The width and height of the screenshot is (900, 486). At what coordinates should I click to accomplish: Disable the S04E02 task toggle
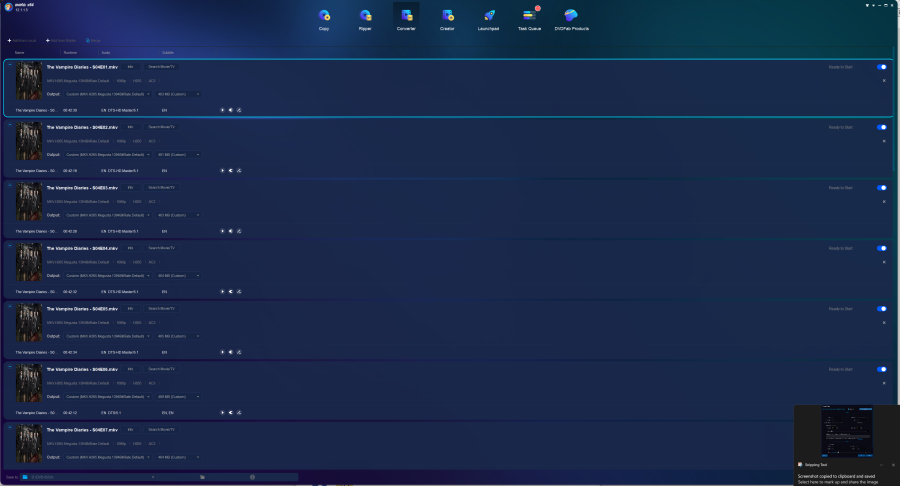(882, 127)
